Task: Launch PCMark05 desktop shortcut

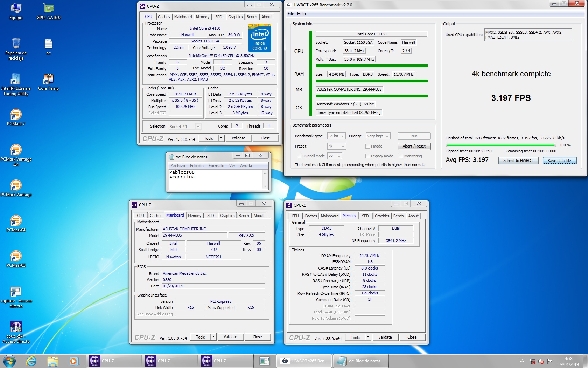Action: pyautogui.click(x=16, y=259)
